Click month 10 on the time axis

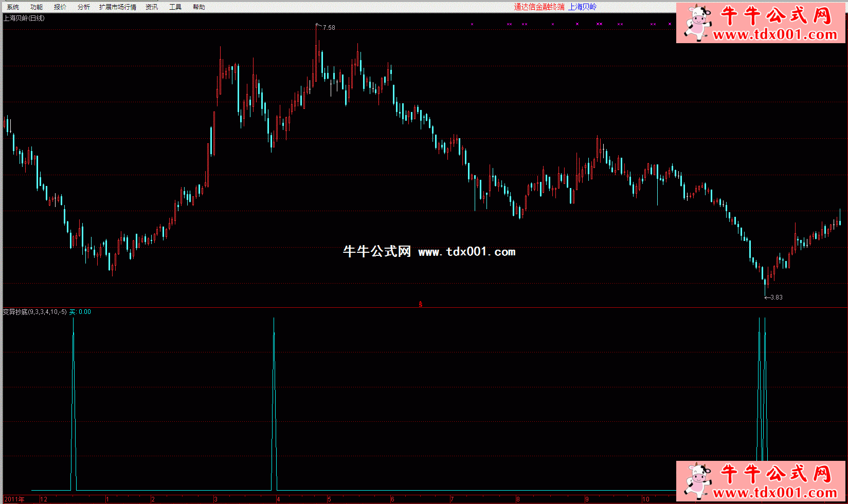[x=645, y=499]
